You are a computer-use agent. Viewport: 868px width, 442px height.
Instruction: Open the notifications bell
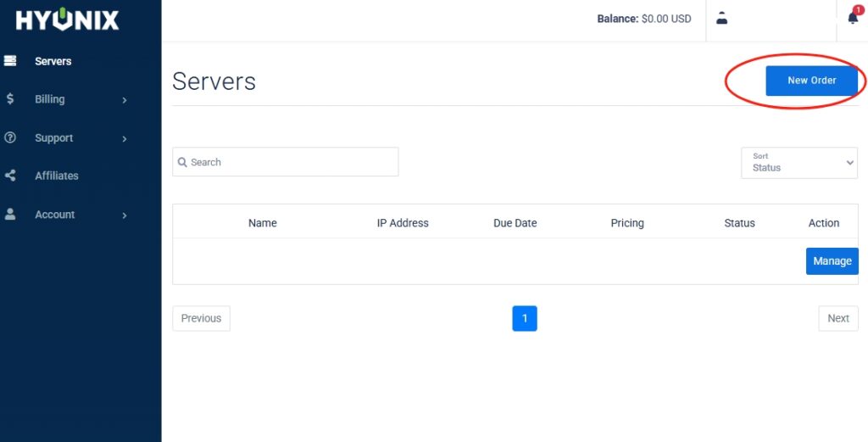coord(853,18)
